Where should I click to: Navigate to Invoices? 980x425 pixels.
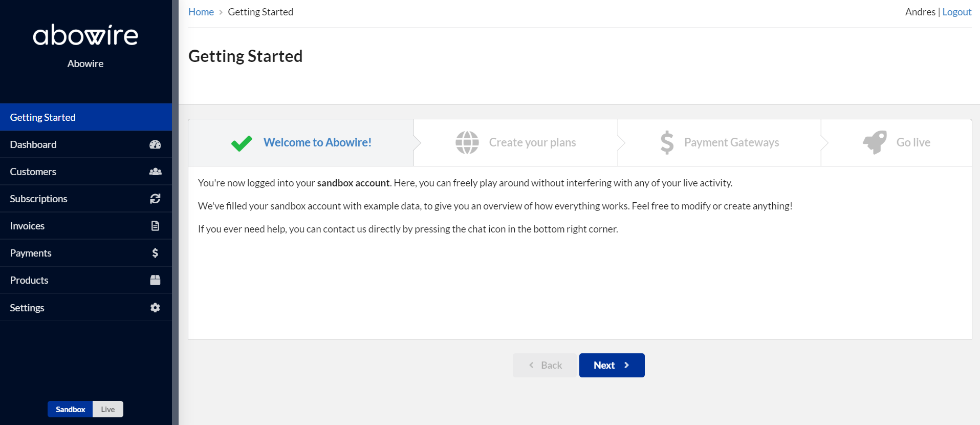click(86, 226)
